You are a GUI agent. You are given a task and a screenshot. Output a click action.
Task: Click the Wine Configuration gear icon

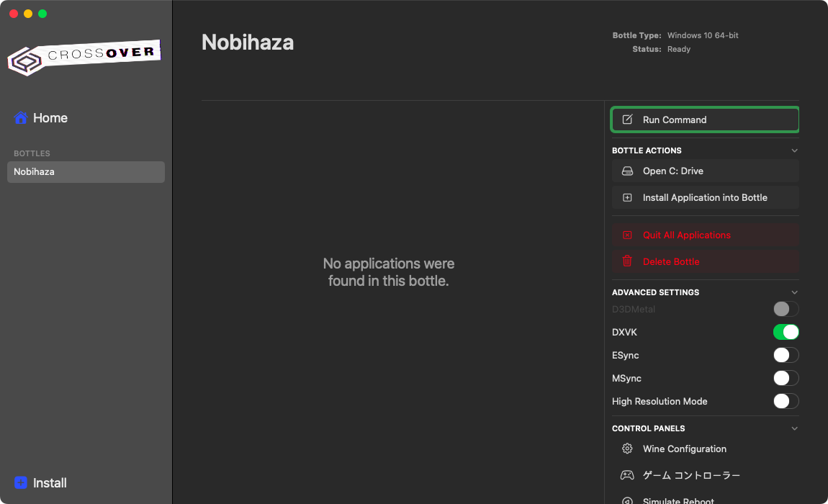coord(627,449)
